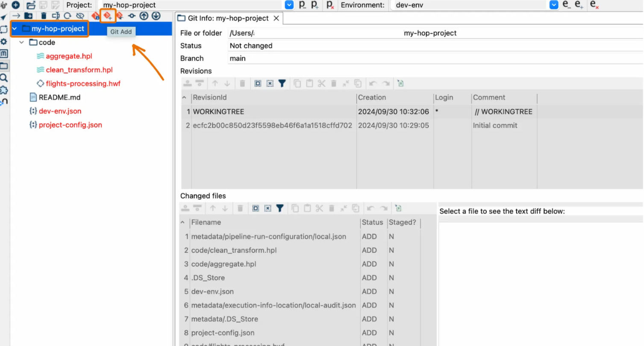This screenshot has height=346, width=644.
Task: Click the Git push up-arrow icon
Action: (144, 16)
